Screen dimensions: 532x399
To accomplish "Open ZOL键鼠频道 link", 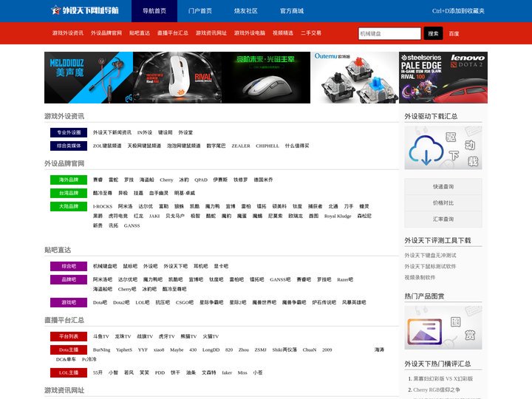I will tap(107, 146).
